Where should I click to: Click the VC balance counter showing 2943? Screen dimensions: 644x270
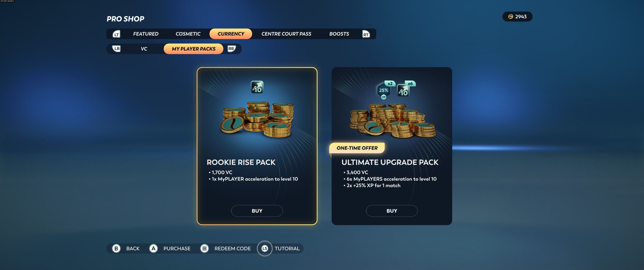(x=517, y=16)
